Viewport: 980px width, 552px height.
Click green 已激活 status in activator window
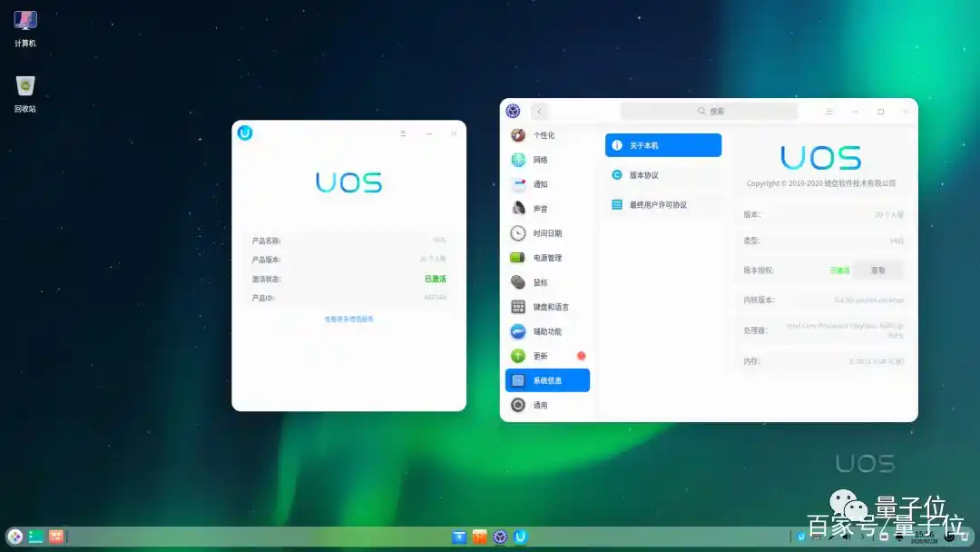pos(435,279)
